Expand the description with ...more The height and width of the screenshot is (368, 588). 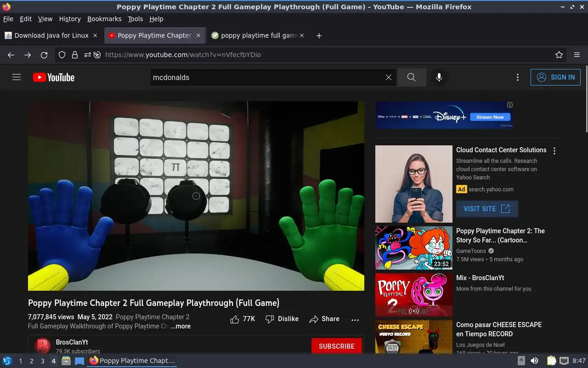[x=181, y=326]
